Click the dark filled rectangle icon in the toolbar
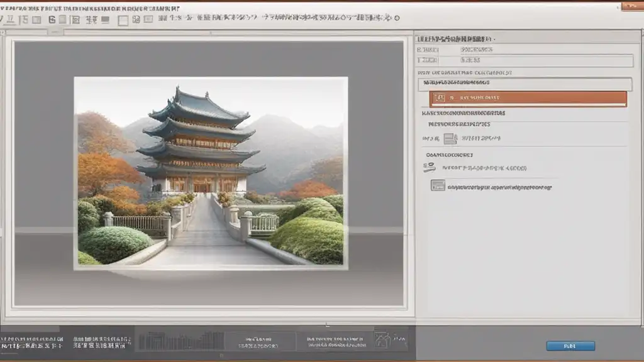Screen dimensions: 644x362 pos(105,20)
